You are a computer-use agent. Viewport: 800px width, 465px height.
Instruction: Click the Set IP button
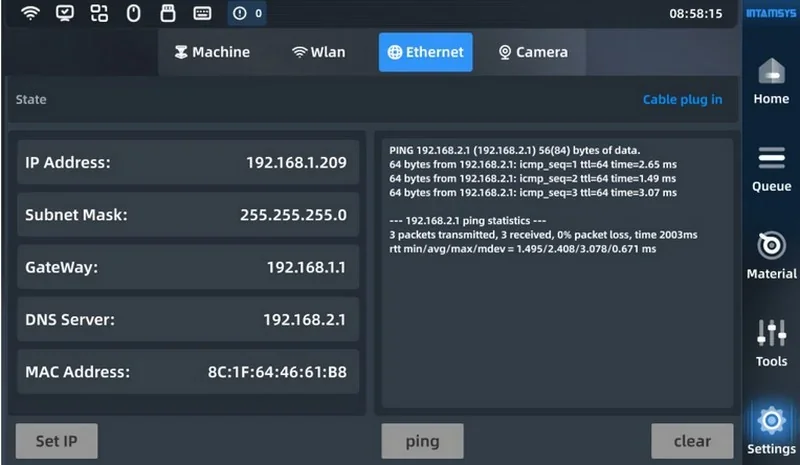[x=57, y=441]
